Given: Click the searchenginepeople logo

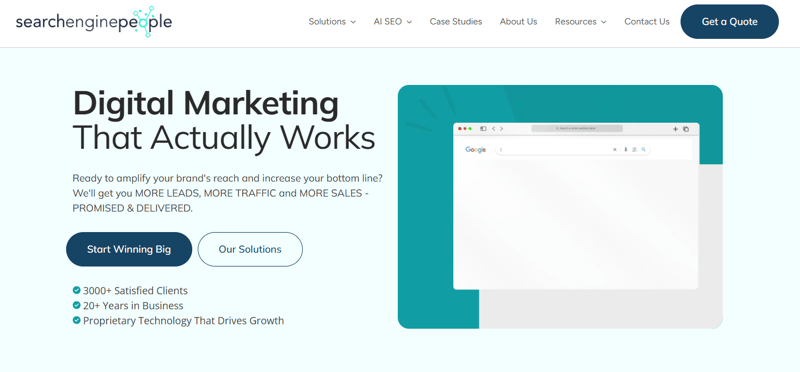Looking at the screenshot, I should 93,22.
